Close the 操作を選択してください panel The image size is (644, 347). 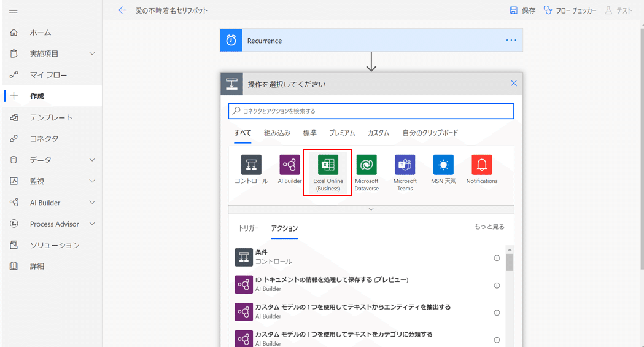[x=513, y=84]
